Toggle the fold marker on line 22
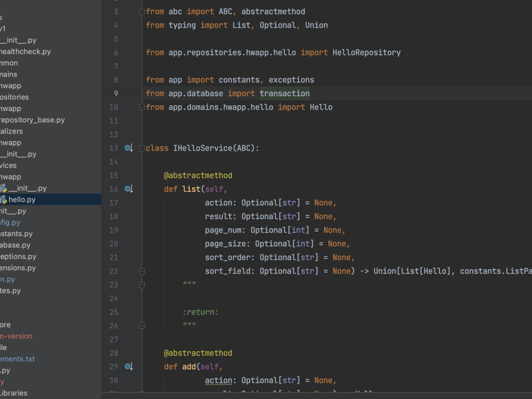 click(142, 271)
